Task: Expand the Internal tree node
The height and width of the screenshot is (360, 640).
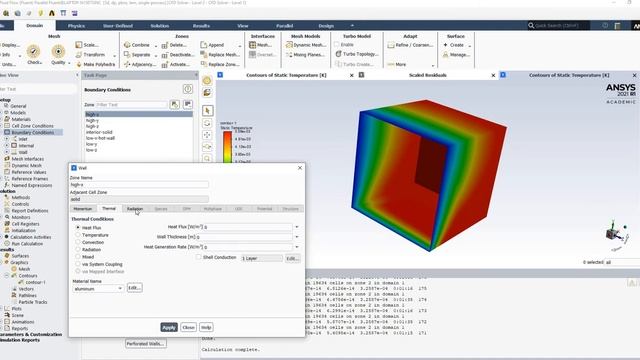Action: tap(7, 146)
